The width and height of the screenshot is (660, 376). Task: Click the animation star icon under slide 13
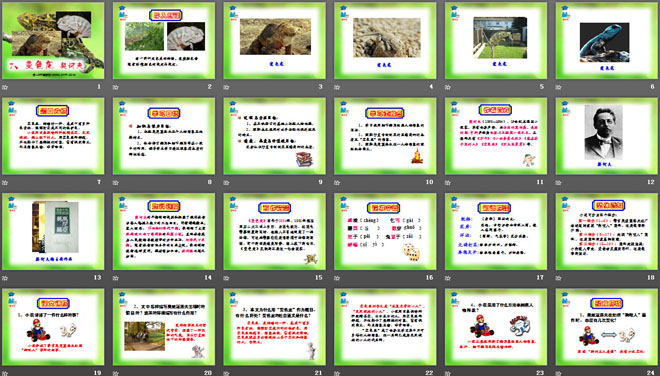pos(5,278)
